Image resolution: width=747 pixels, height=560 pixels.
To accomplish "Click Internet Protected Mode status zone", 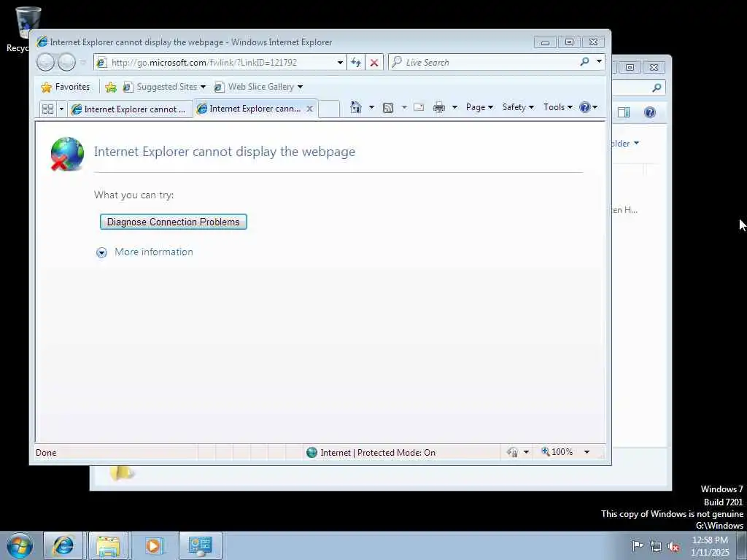I will 371,452.
